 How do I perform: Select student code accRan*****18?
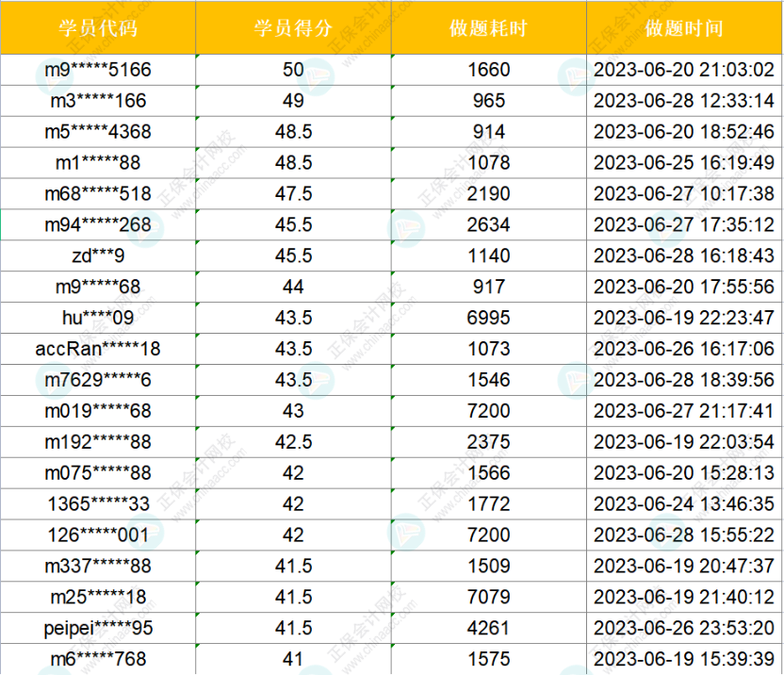(98, 349)
